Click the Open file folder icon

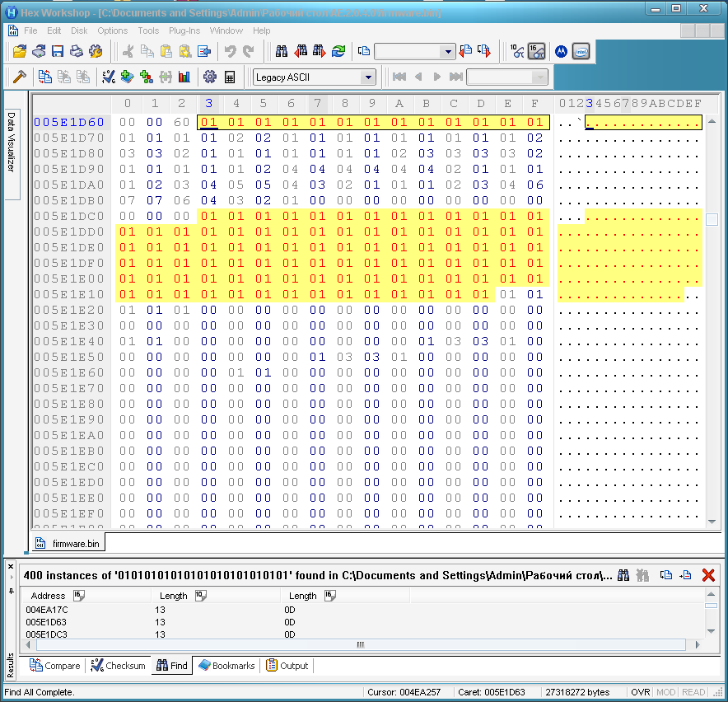point(20,51)
